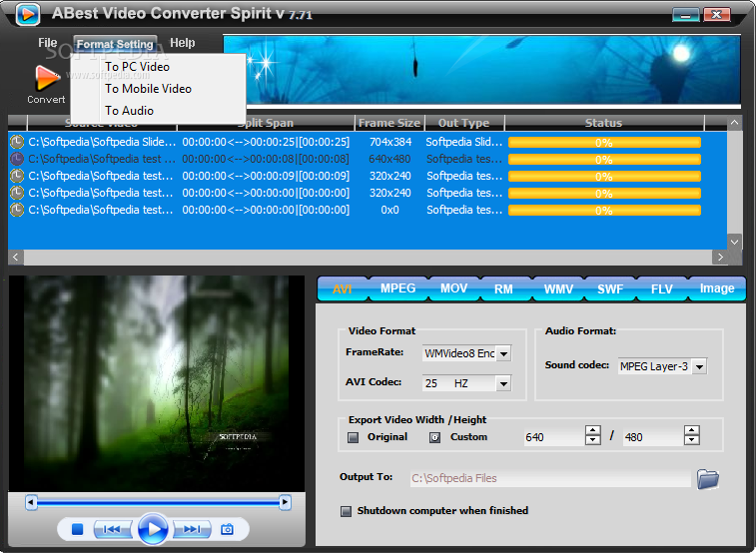Select the Custom size option
Image resolution: width=756 pixels, height=553 pixels.
click(x=434, y=437)
